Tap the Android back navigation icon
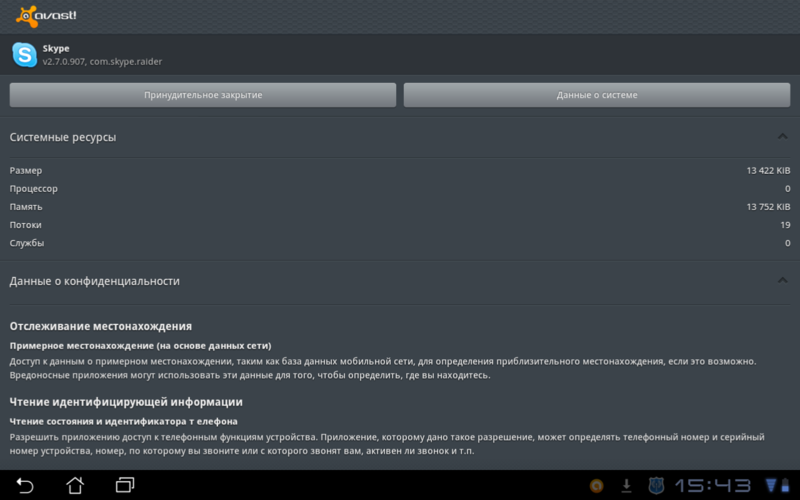 [x=24, y=485]
